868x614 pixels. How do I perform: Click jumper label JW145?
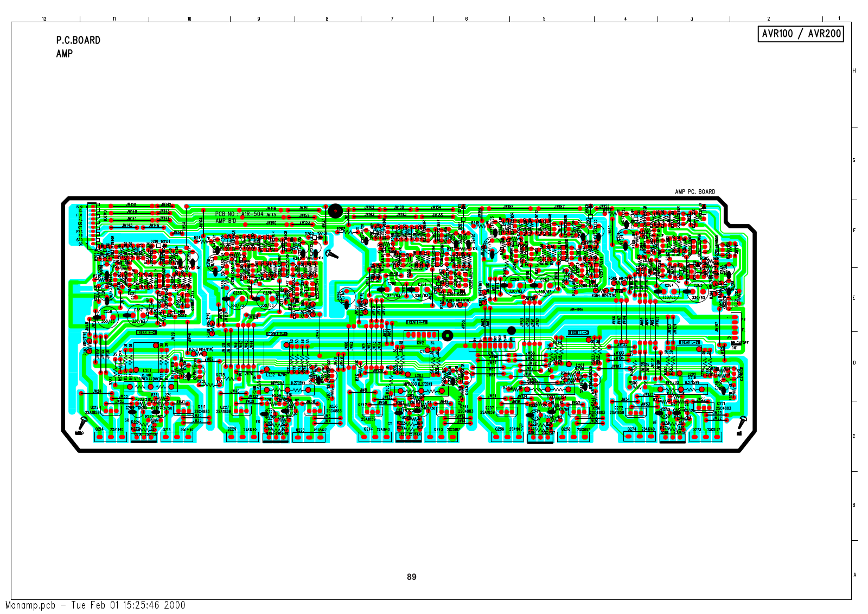click(x=127, y=225)
